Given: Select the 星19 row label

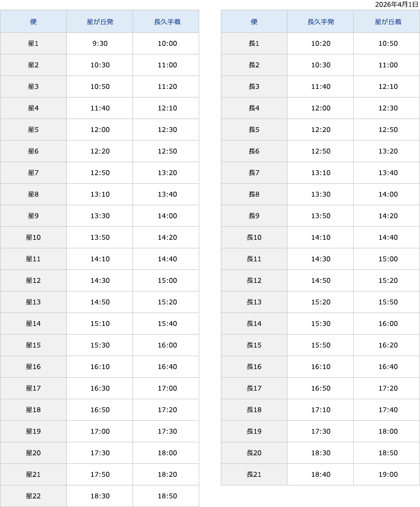Looking at the screenshot, I should click(33, 432).
